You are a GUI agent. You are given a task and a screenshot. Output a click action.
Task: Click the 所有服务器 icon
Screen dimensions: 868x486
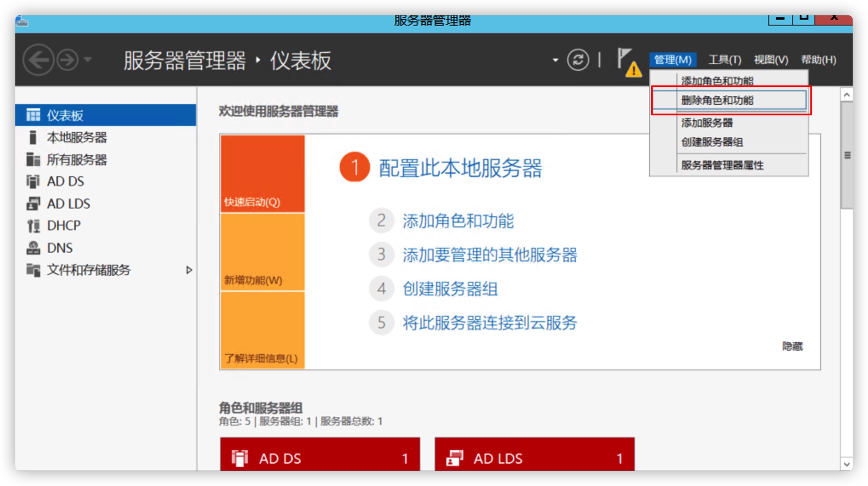[33, 160]
